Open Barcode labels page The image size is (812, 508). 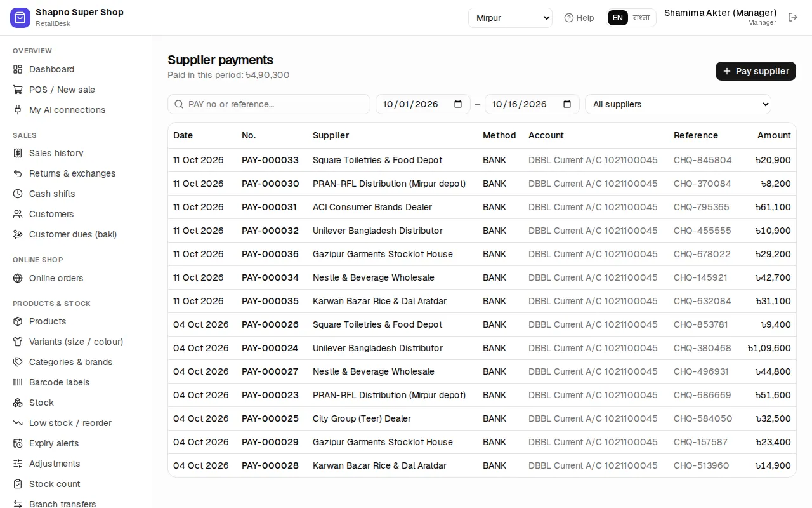pyautogui.click(x=76, y=382)
